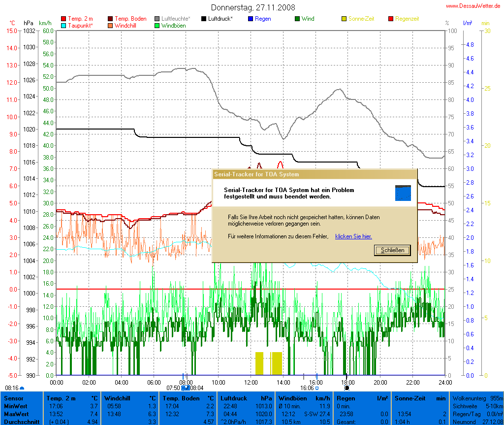
Task: Click the blue Regen legend swatch
Action: (251, 19)
